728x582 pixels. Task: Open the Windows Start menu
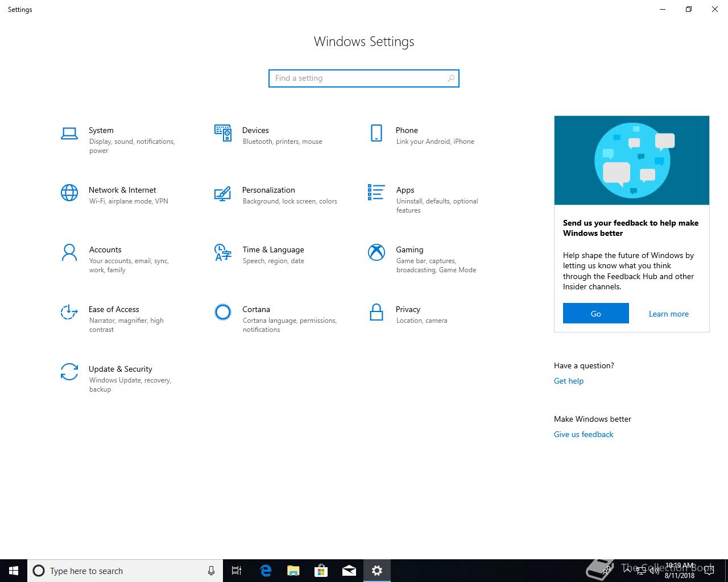pyautogui.click(x=14, y=571)
